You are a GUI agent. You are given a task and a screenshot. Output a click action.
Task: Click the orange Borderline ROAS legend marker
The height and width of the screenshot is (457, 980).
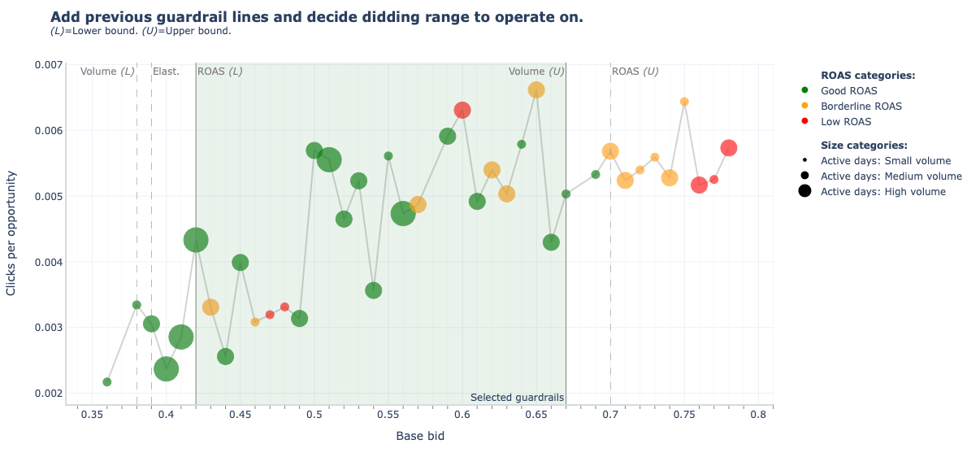click(x=804, y=107)
